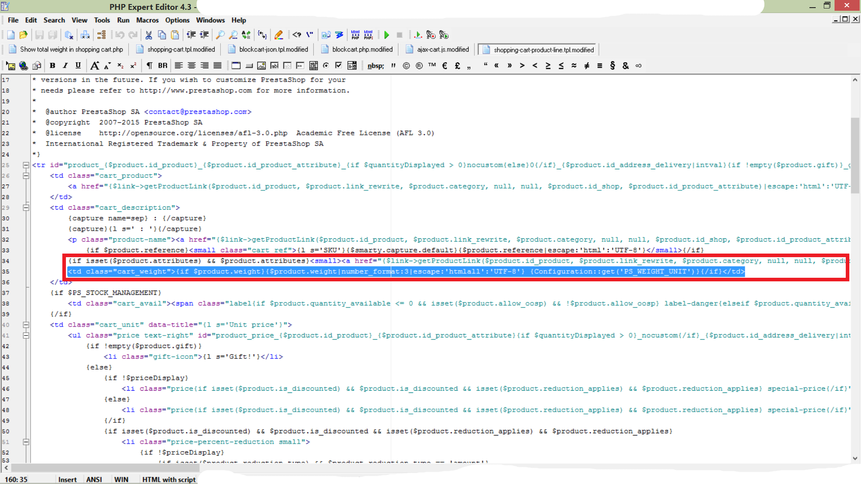Viewport: 861px width, 504px height.
Task: Click the scissors Cut icon
Action: [x=149, y=35]
